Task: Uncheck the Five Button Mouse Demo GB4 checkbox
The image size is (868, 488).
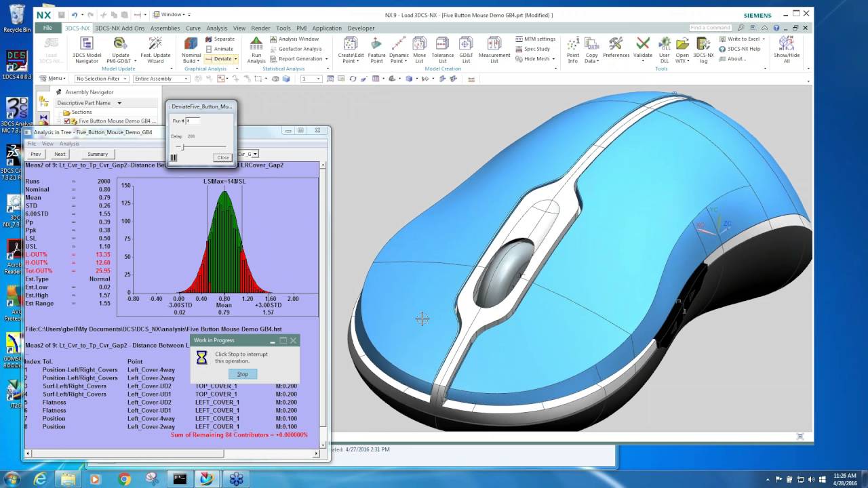Action: [66, 121]
